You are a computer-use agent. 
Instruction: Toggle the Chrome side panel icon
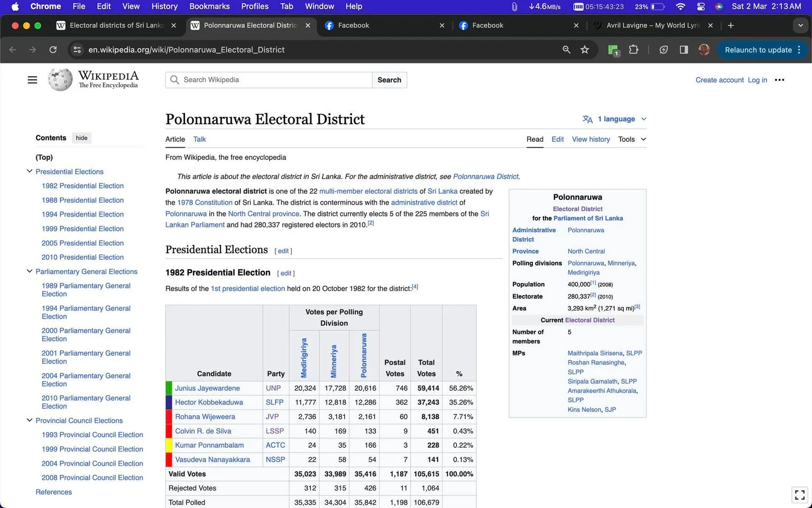coord(684,50)
